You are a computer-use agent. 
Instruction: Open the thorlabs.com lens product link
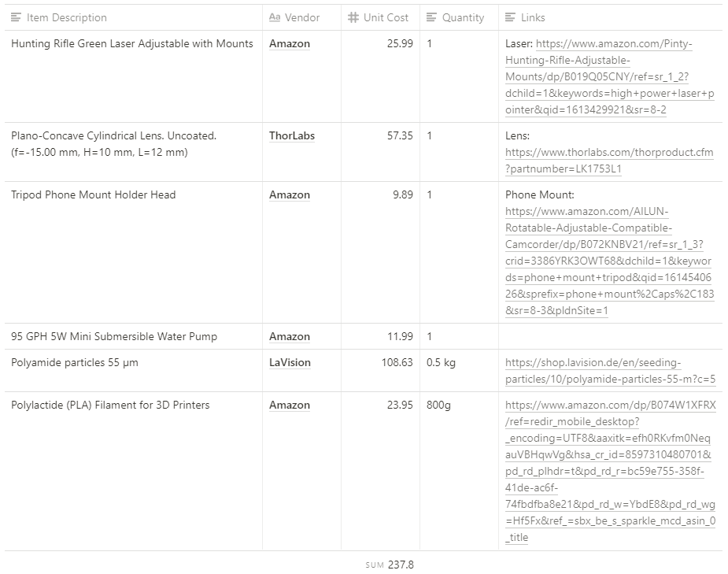[x=609, y=153]
